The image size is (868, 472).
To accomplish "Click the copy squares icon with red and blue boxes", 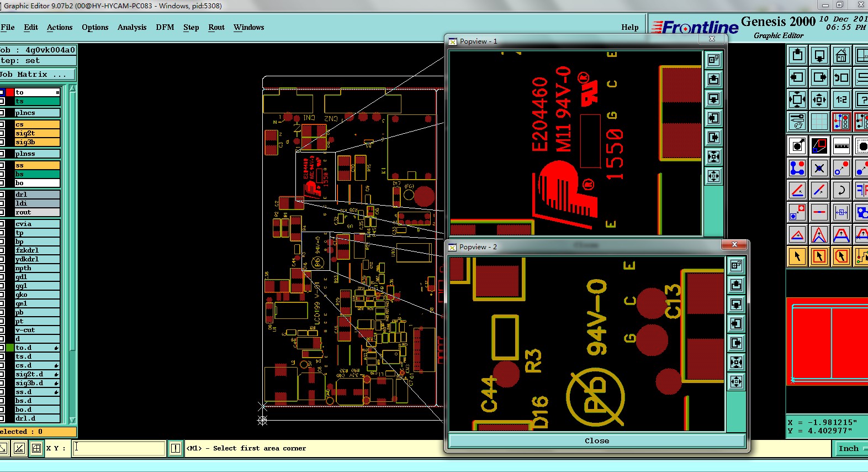I will [797, 212].
